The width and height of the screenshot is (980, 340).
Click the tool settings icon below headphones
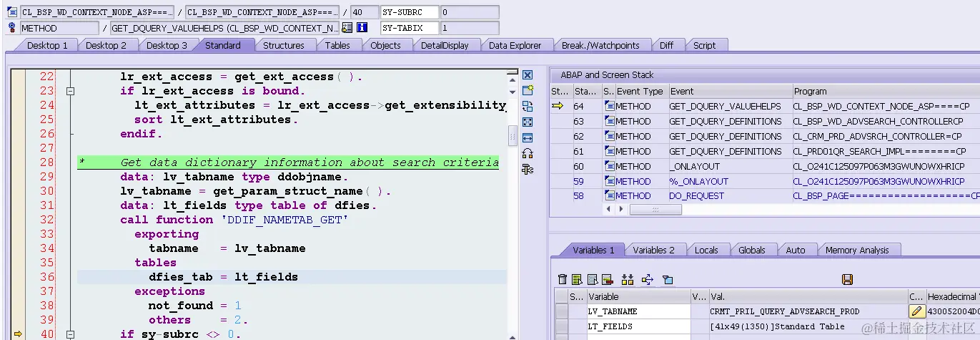[x=528, y=170]
